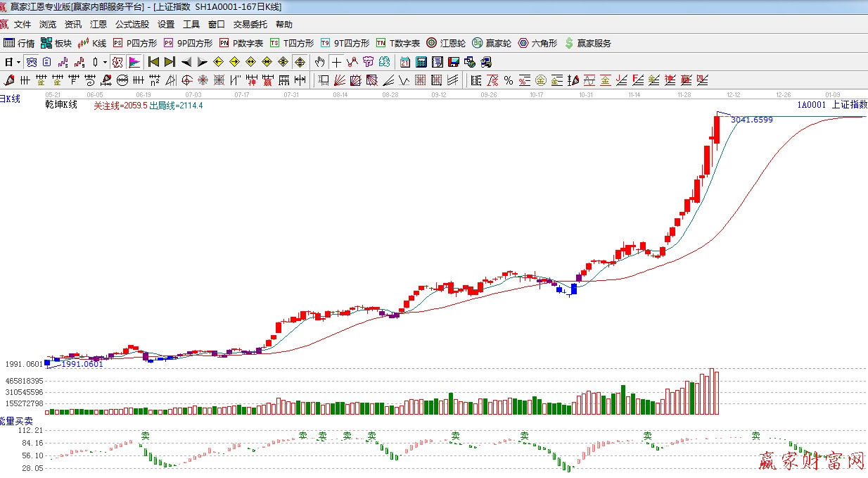Expand the candlestick style dropdown arrow

[x=105, y=62]
